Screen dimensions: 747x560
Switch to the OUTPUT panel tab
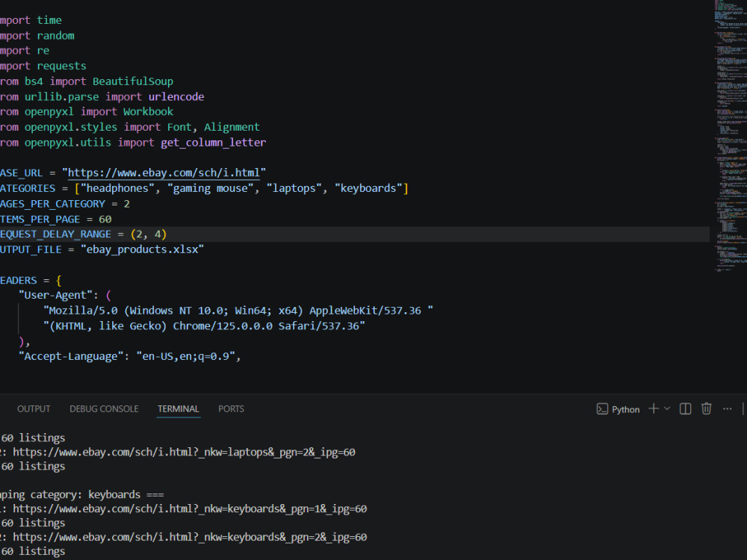coord(34,409)
